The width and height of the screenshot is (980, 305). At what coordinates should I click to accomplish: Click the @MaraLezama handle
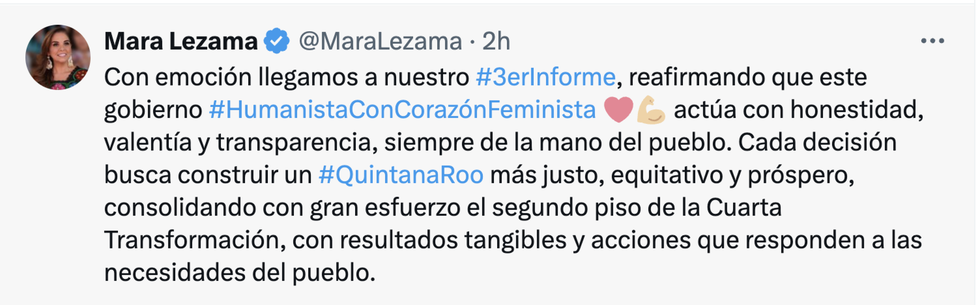380,41
